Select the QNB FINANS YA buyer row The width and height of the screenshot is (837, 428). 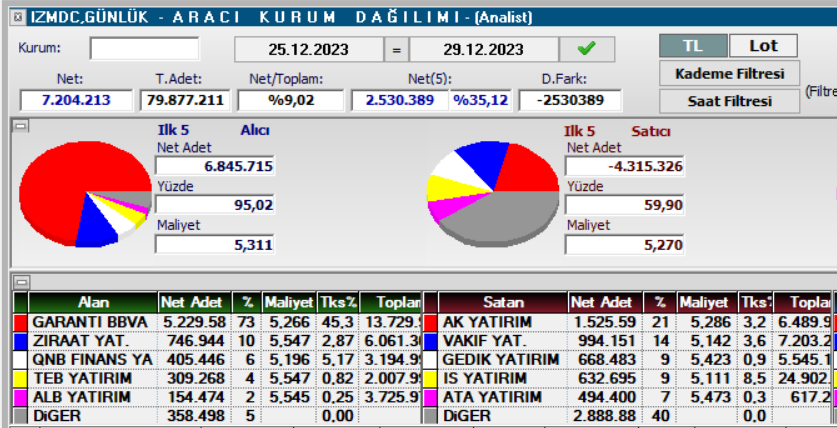point(218,360)
